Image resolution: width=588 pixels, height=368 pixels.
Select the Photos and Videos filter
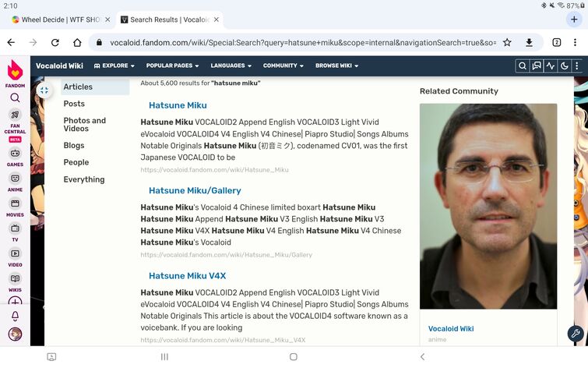tap(84, 125)
